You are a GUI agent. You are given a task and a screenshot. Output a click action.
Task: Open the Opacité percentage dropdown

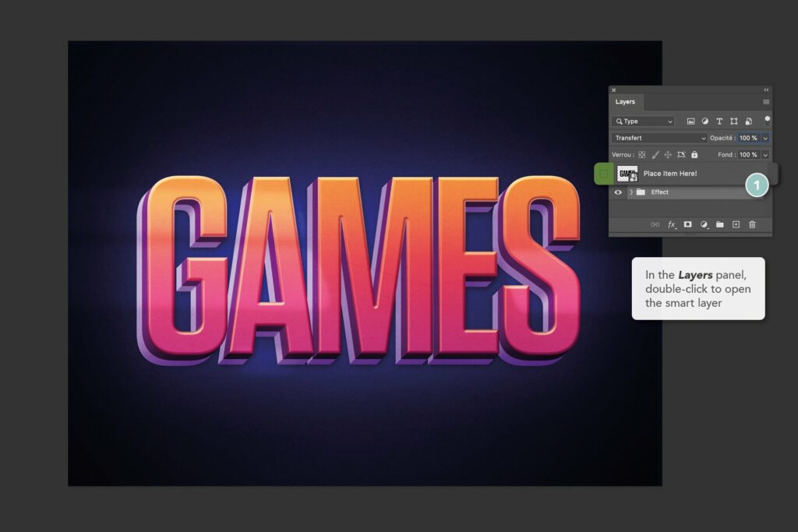pos(764,138)
